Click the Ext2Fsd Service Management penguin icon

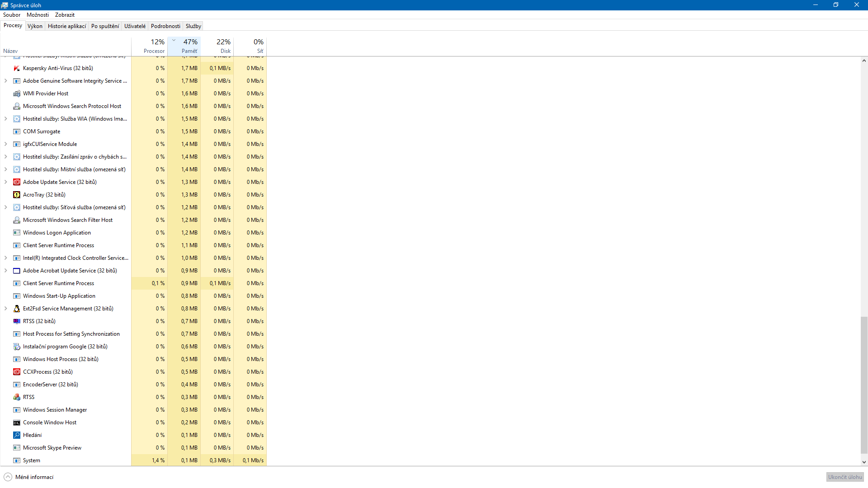tap(17, 309)
